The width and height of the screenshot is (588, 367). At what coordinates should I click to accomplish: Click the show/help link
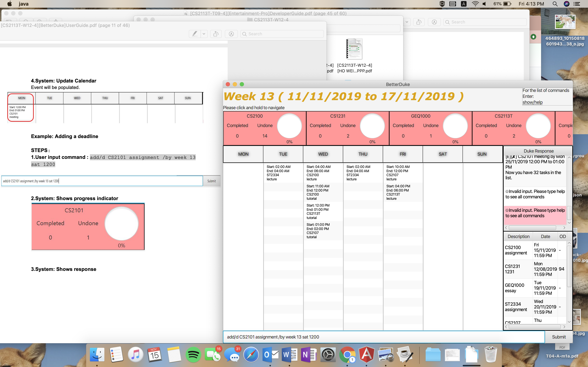point(532,102)
